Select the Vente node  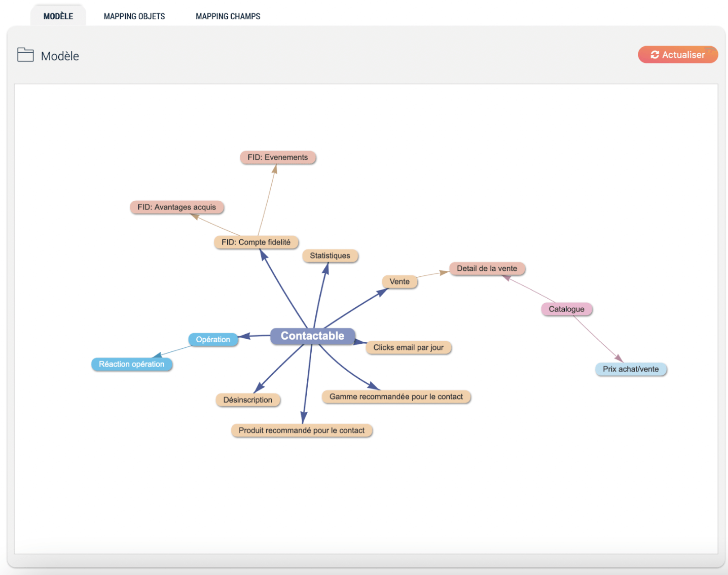tap(399, 281)
